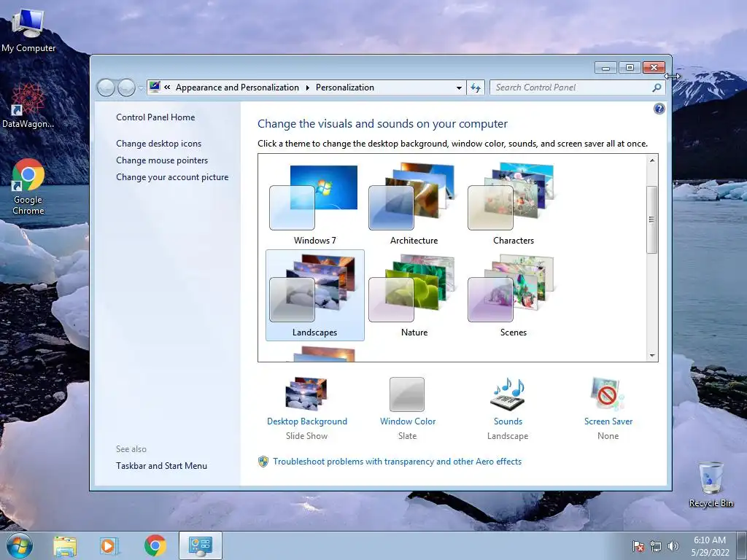Click the Control Panel taskbar button
Image resolution: width=747 pixels, height=560 pixels.
pyautogui.click(x=201, y=545)
